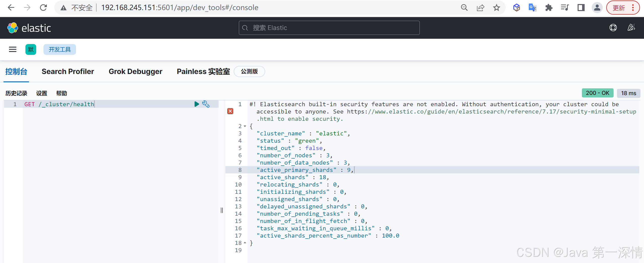Click the 开发工具 breadcrumb badge
Viewport: 644px width, 263px height.
tap(60, 49)
